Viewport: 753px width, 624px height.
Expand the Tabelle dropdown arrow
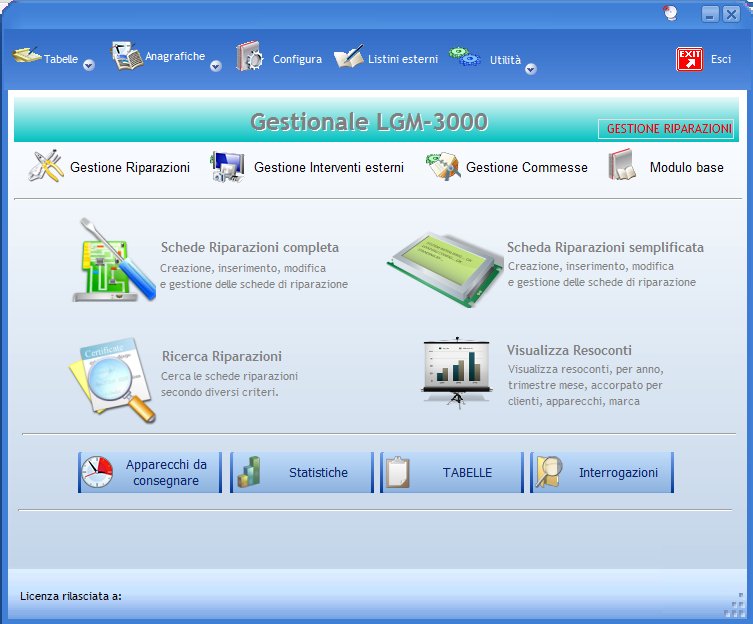[88, 66]
